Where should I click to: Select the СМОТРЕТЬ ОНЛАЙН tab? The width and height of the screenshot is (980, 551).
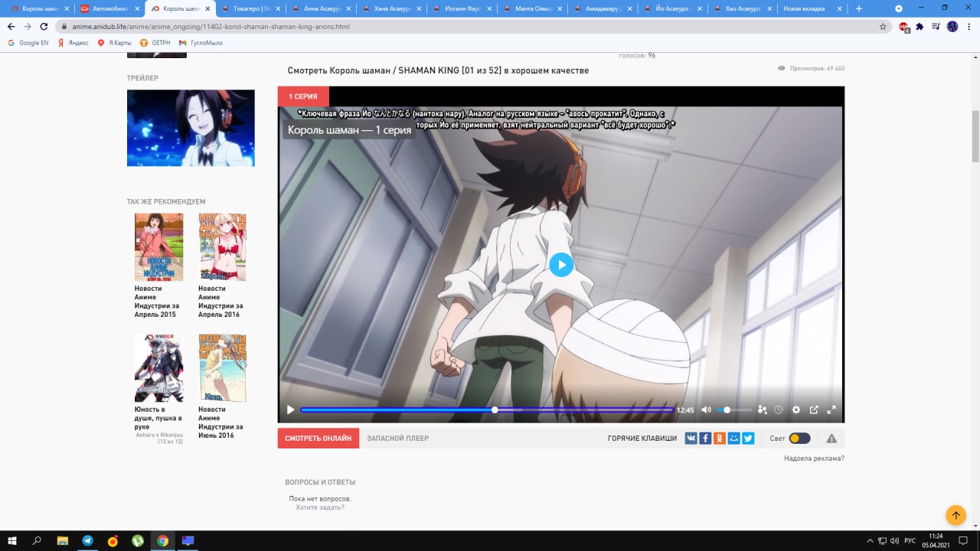[318, 439]
